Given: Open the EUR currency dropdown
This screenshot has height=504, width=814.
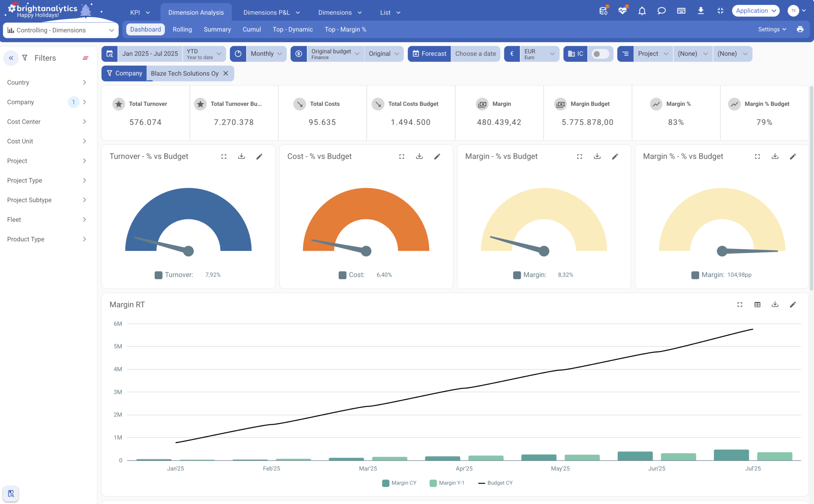Looking at the screenshot, I should (x=539, y=54).
